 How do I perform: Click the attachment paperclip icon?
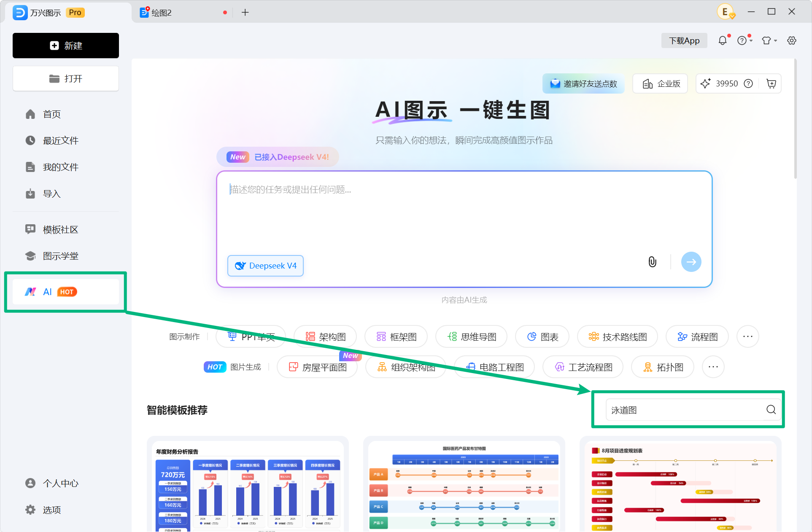[x=652, y=262]
